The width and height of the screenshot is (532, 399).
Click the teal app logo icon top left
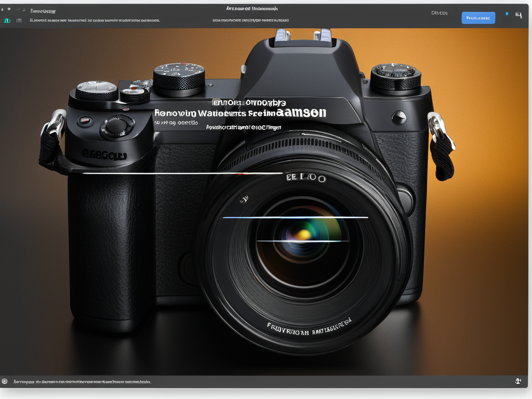pos(6,20)
